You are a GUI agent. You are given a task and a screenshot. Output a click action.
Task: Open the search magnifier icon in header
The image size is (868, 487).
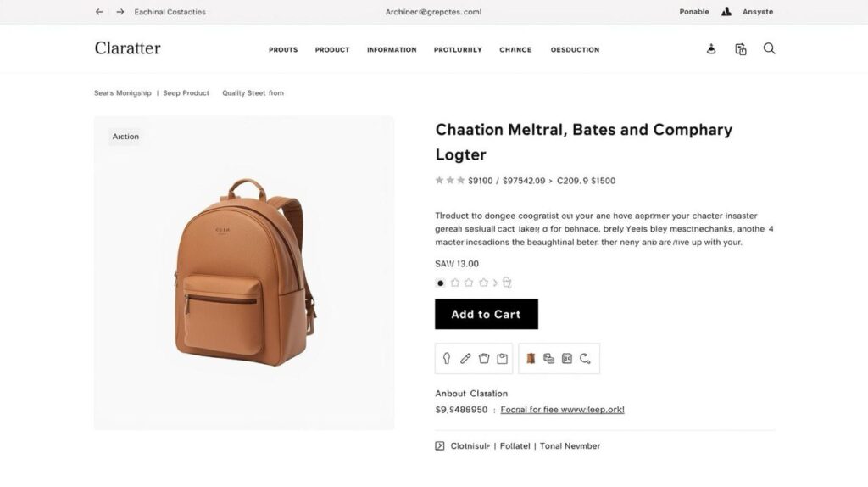(x=769, y=48)
